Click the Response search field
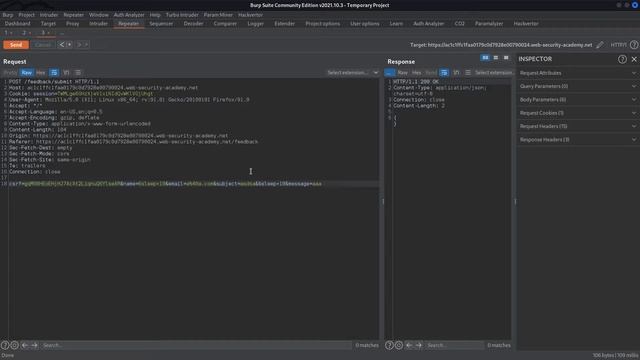The image size is (640, 360). coord(454,345)
